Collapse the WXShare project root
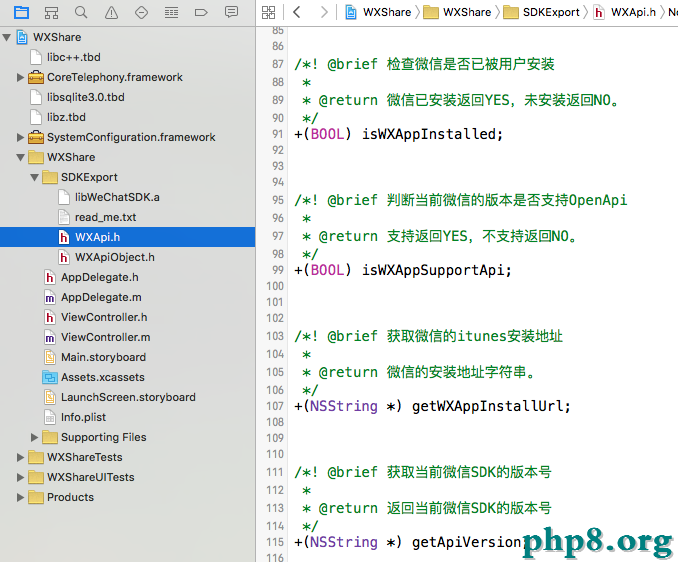The height and width of the screenshot is (562, 678). click(x=6, y=37)
